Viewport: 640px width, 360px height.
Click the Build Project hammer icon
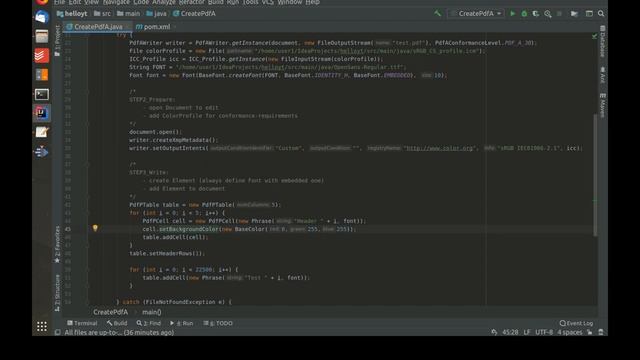pos(438,13)
